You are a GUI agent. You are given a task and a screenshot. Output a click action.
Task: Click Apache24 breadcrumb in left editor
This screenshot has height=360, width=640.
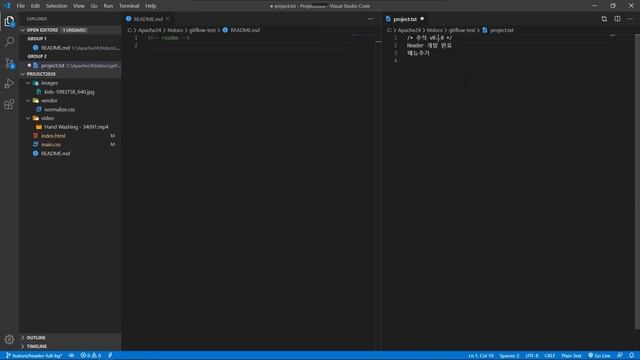click(149, 30)
